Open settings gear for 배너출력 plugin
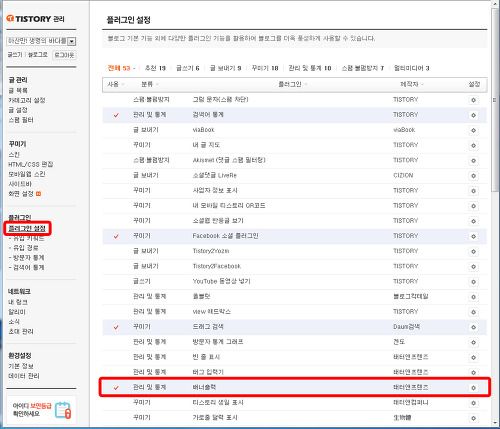The height and width of the screenshot is (429, 500). tap(473, 388)
